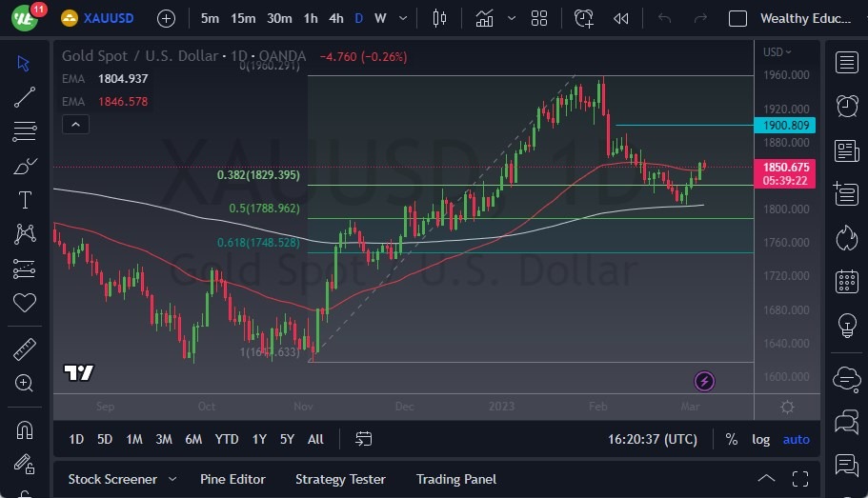Open the alerts panel icon
This screenshot has width=868, height=498.
846,106
